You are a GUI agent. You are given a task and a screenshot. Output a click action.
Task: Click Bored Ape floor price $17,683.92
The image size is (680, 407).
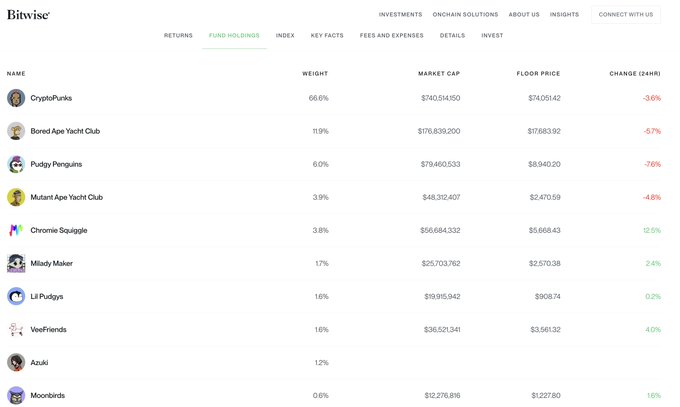544,131
